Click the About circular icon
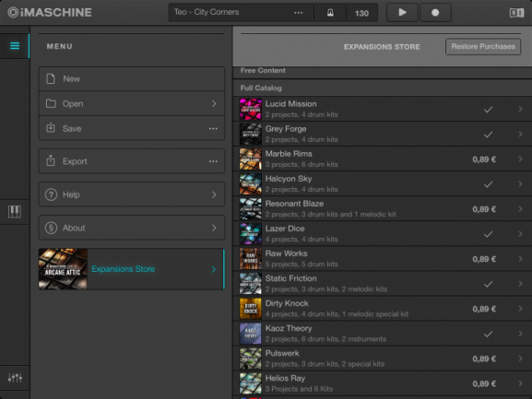Screen dimensions: 532x399 click(x=51, y=228)
